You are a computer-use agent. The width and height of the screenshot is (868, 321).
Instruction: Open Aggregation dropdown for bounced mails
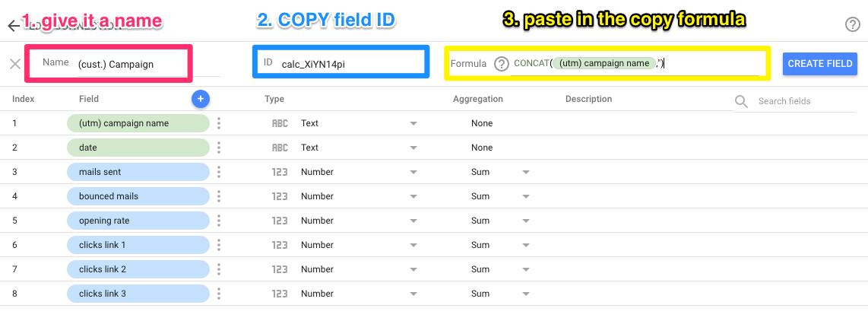[525, 196]
